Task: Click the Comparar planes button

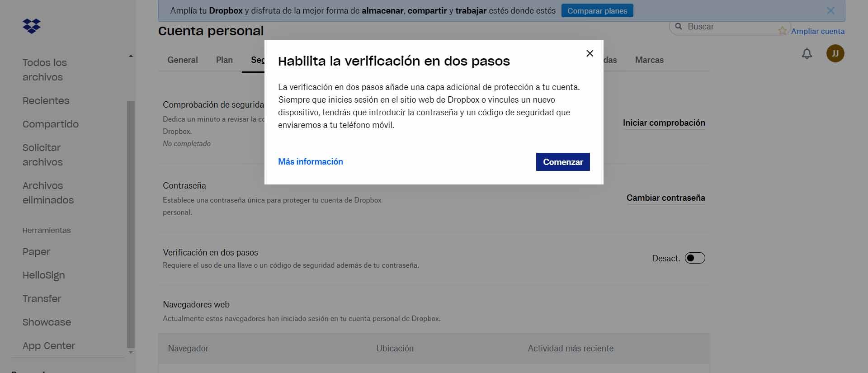Action: (x=597, y=11)
